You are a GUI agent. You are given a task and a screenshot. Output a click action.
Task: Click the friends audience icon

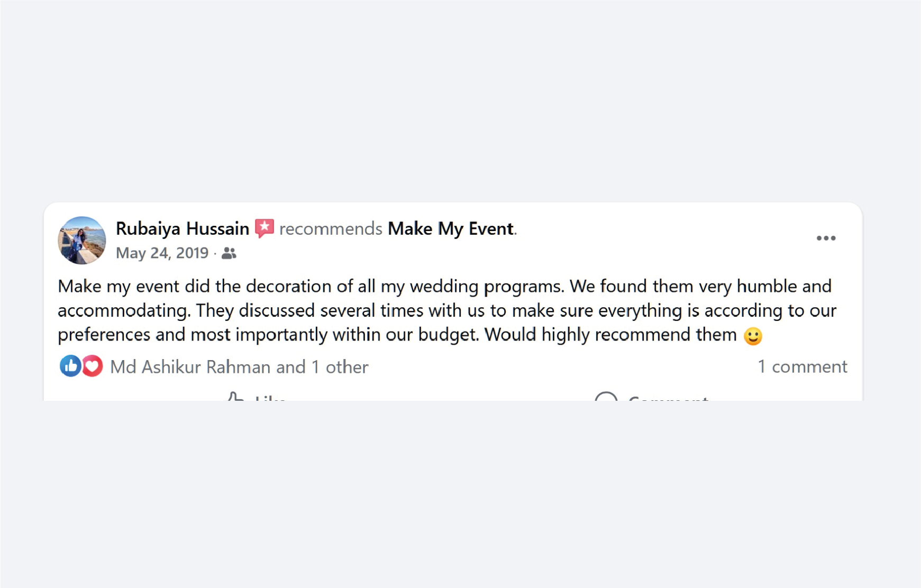tap(229, 253)
